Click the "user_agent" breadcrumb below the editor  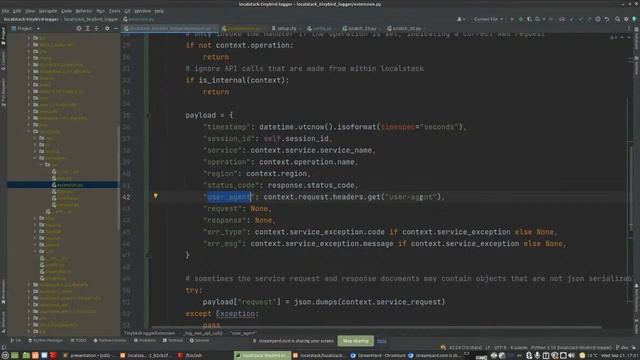click(243, 333)
